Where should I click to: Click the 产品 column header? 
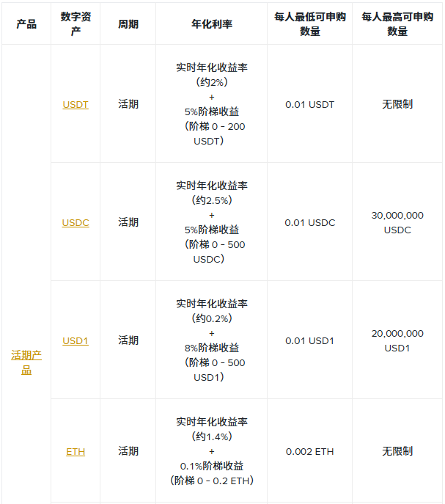(x=26, y=24)
